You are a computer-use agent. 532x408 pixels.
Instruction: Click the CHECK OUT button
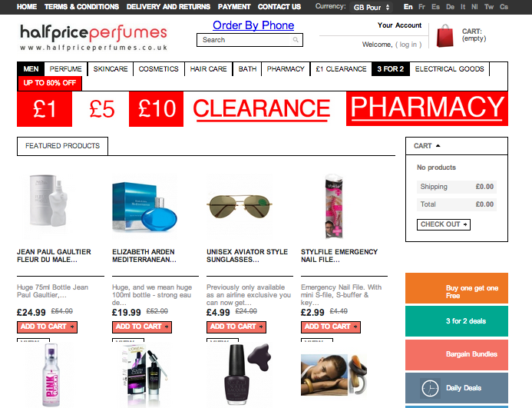tap(444, 224)
